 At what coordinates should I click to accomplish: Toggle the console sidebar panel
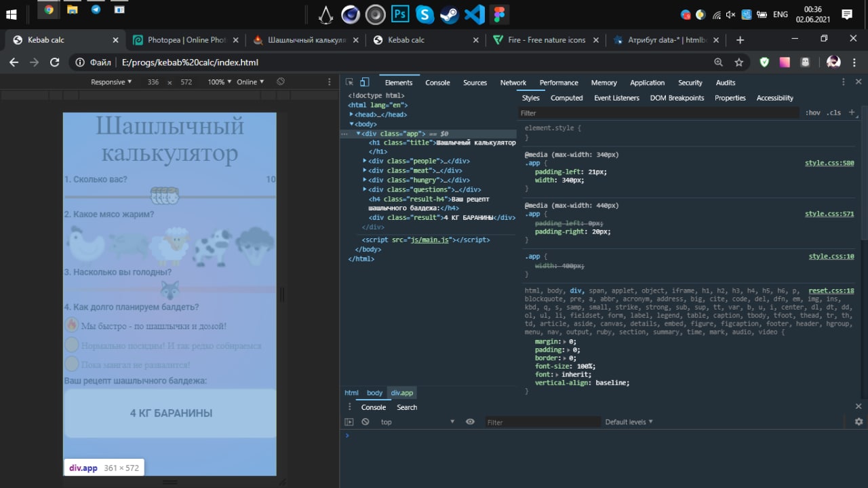click(349, 422)
